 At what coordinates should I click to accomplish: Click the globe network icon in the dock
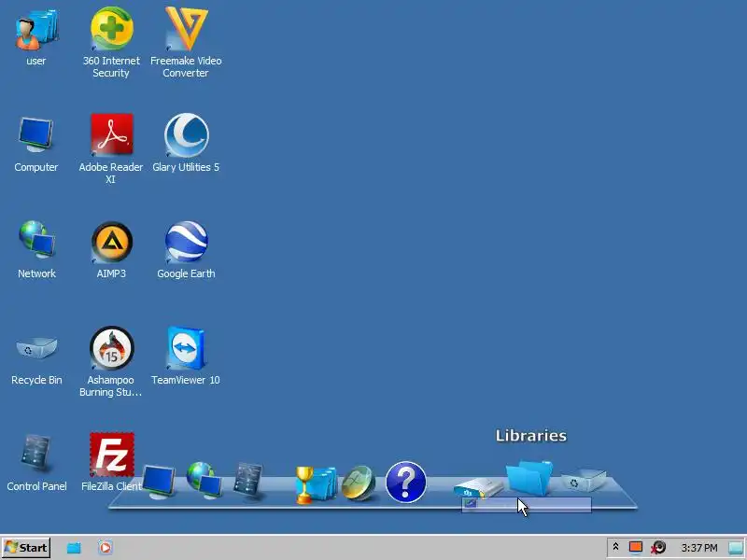click(204, 480)
